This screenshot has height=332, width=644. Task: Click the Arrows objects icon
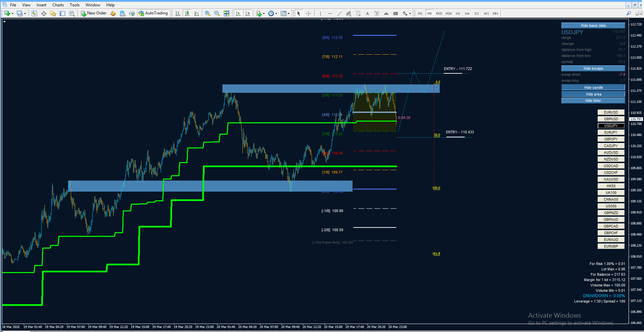[405, 13]
